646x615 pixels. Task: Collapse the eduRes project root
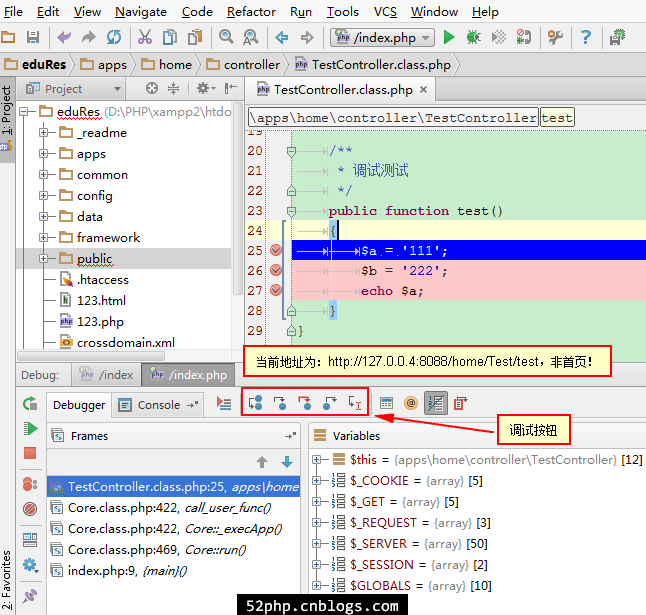(x=24, y=112)
